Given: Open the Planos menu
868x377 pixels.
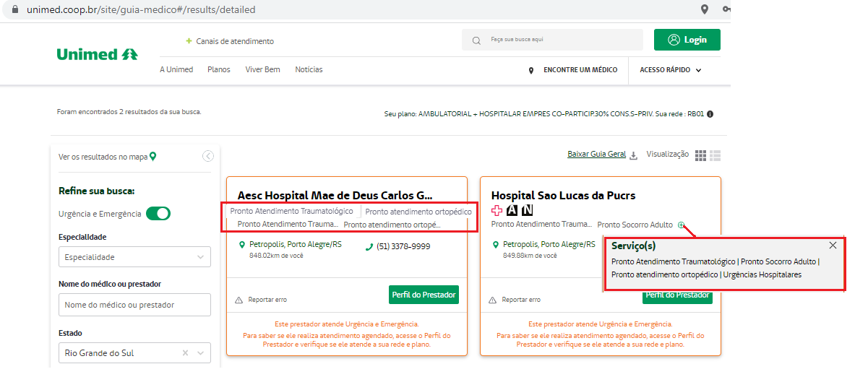Looking at the screenshot, I should [219, 69].
